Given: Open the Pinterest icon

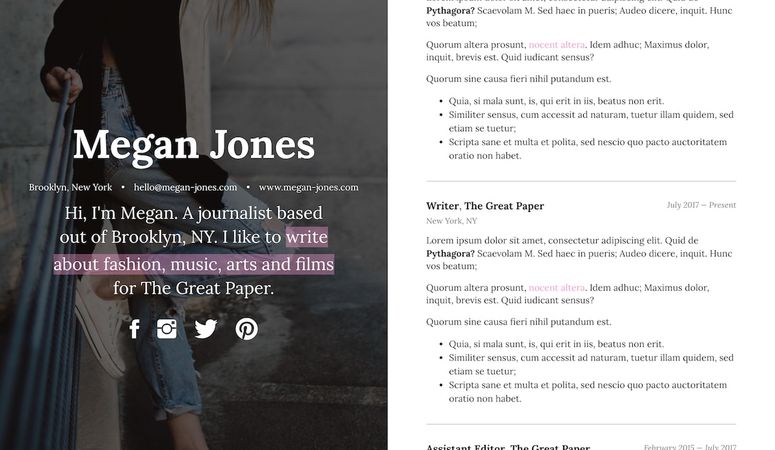Looking at the screenshot, I should click(x=247, y=329).
